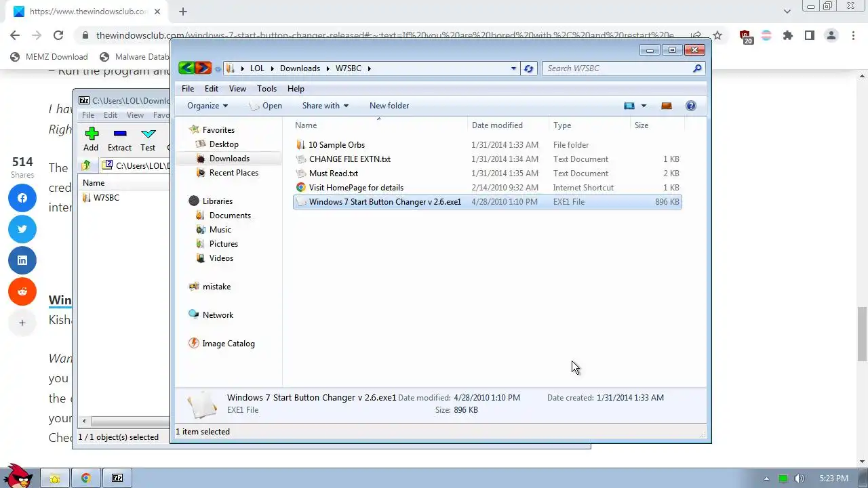Open the Explorer Edit menu
This screenshot has width=868, height=488.
(212, 89)
